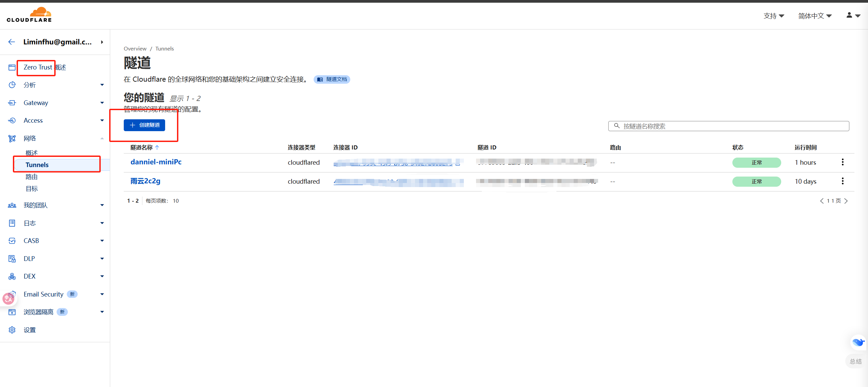This screenshot has height=387, width=868.
Task: Click the blue bird assistant icon
Action: click(x=858, y=342)
